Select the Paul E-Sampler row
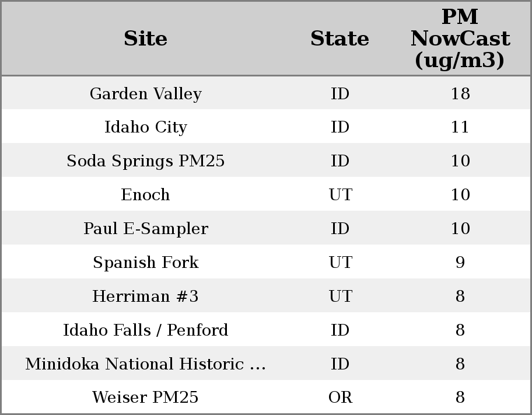 click(x=145, y=229)
